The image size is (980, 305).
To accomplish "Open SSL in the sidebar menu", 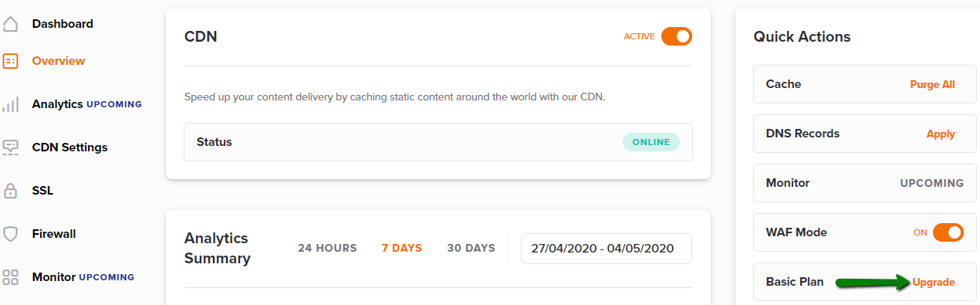I will coord(42,191).
